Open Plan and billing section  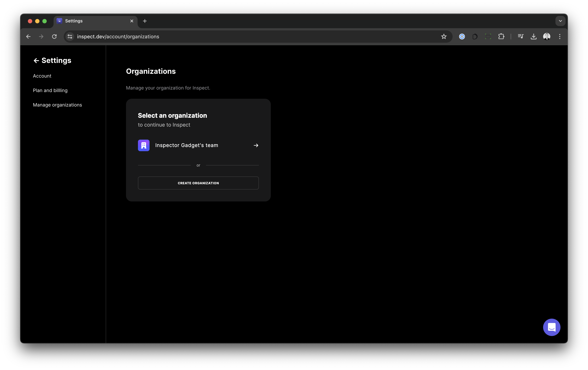(50, 90)
